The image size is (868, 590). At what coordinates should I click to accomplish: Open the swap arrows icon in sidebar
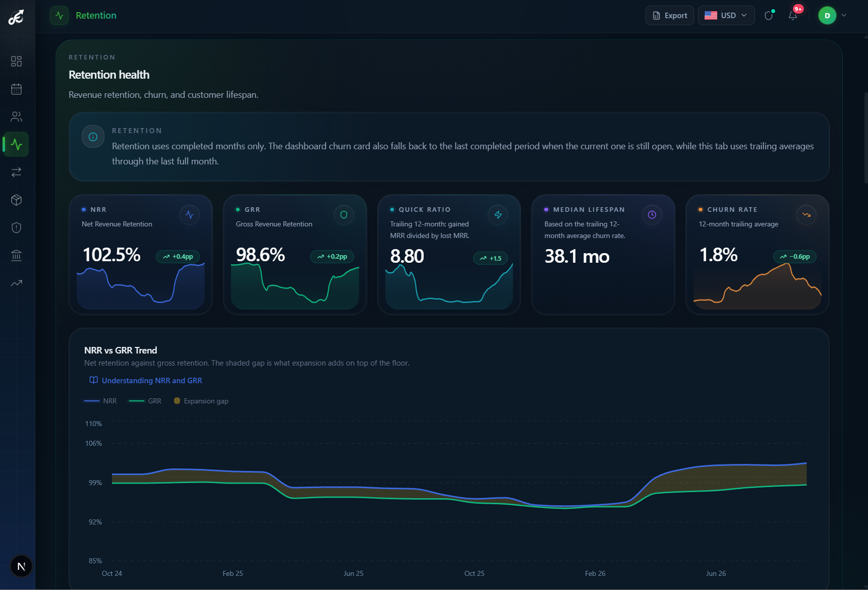pos(16,172)
